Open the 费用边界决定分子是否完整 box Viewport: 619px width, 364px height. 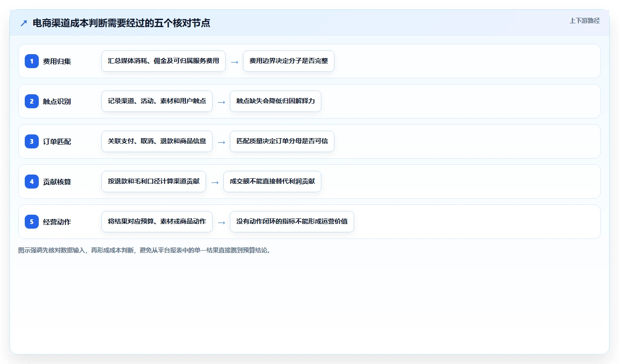tap(289, 61)
